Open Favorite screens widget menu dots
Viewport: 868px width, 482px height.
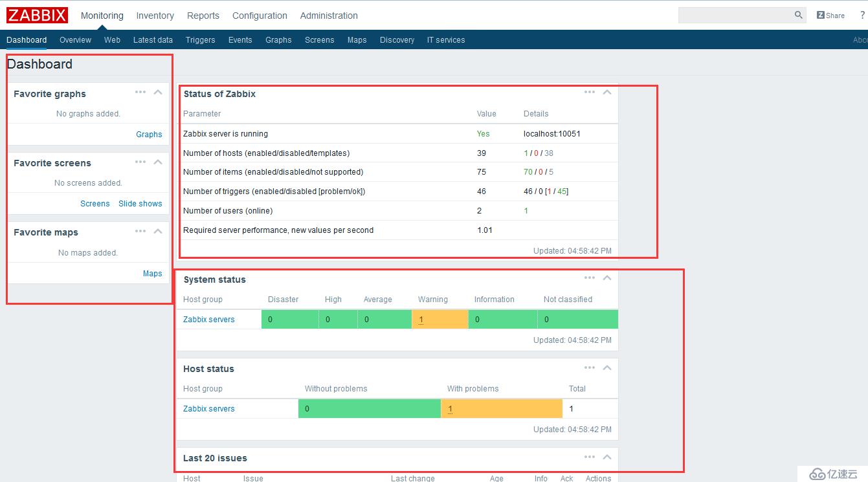[x=140, y=162]
